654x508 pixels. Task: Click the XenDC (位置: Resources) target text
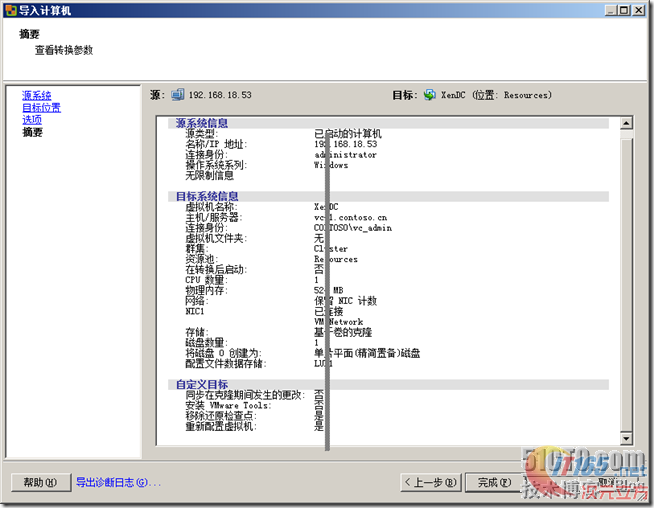(x=496, y=95)
